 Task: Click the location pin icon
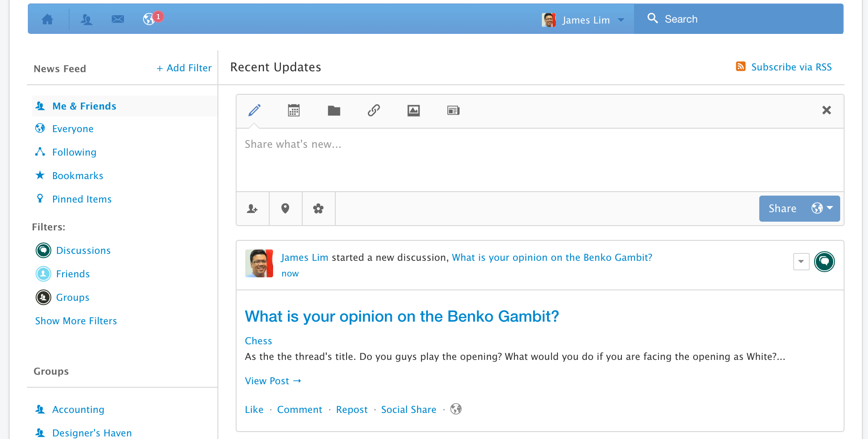(x=285, y=209)
